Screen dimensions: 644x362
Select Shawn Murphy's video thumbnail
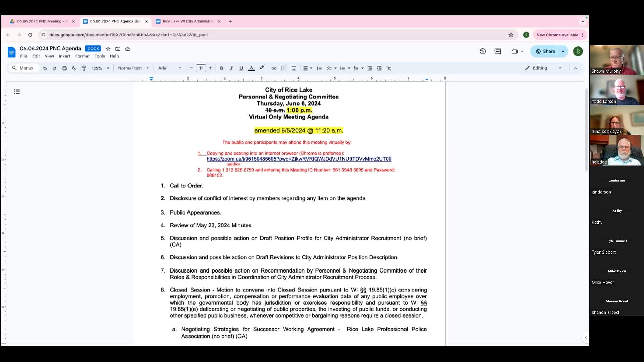coord(617,60)
